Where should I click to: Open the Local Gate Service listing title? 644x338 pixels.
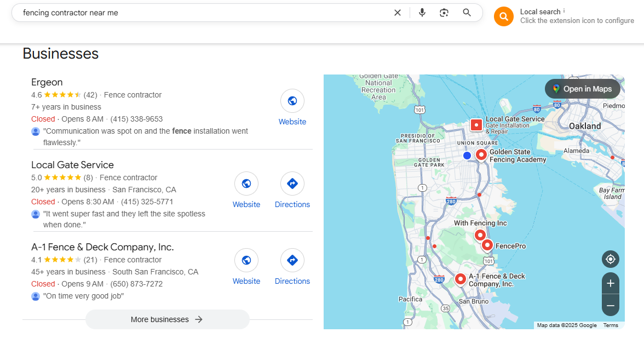click(x=72, y=165)
